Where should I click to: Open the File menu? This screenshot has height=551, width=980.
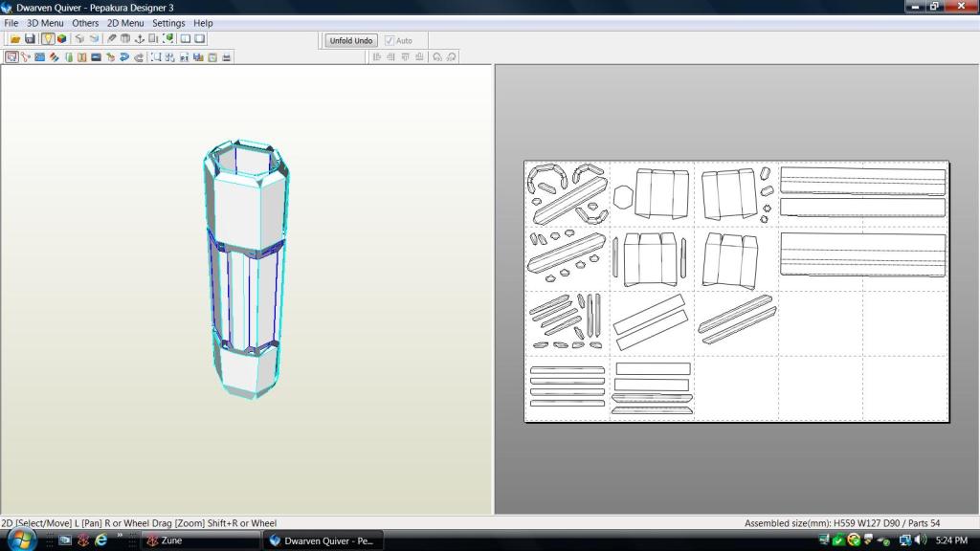click(11, 23)
